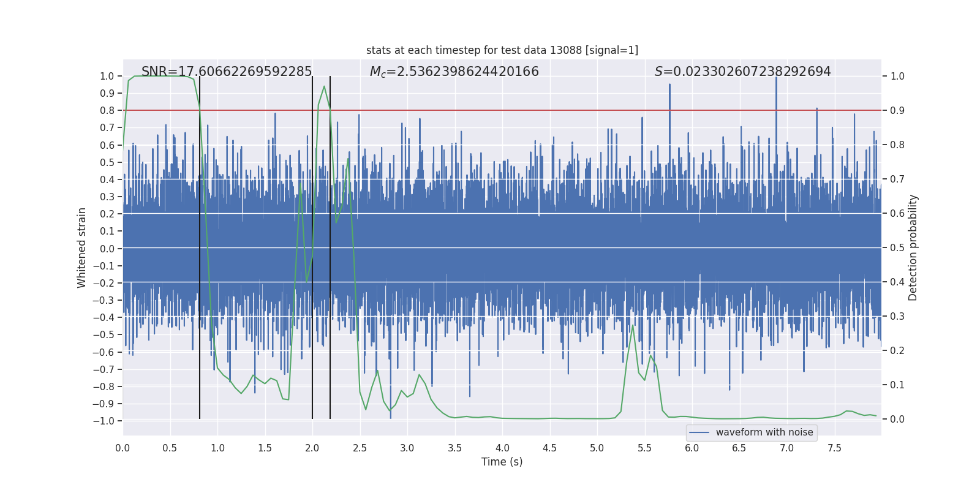
Task: Click the red threshold line at 0.9 probability
Action: tap(502, 110)
